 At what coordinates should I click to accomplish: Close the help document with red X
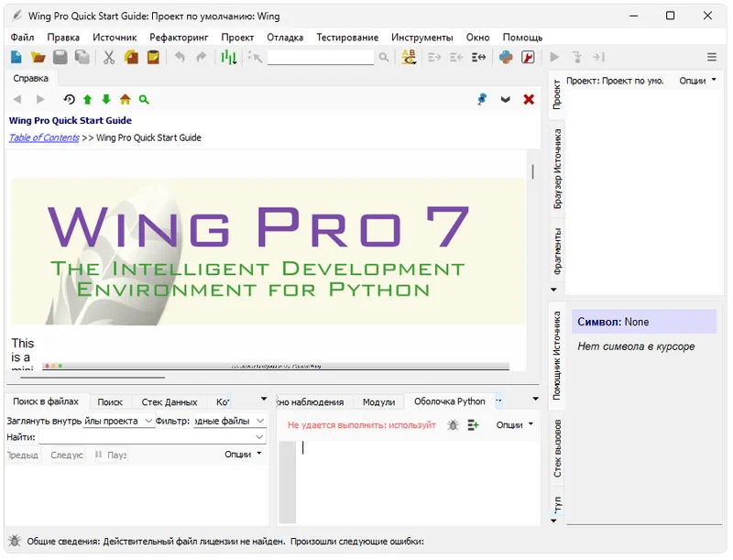pos(529,99)
